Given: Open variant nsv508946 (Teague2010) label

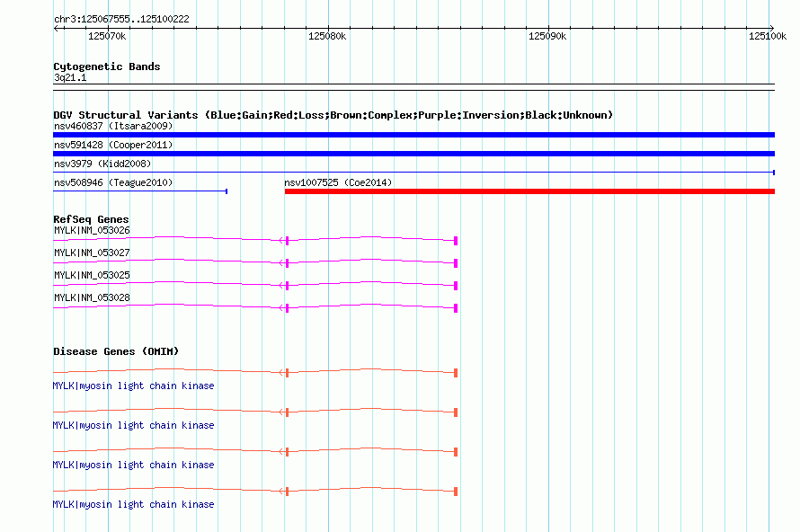Looking at the screenshot, I should [113, 182].
